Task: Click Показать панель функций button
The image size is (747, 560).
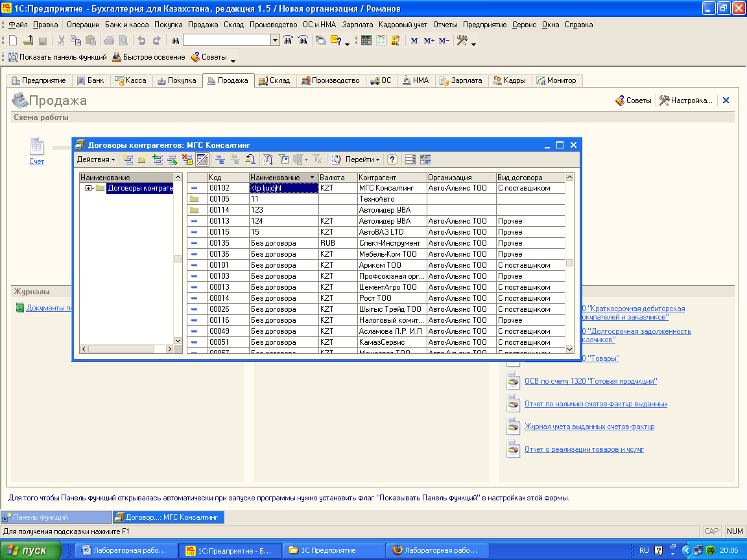Action: 58,57
